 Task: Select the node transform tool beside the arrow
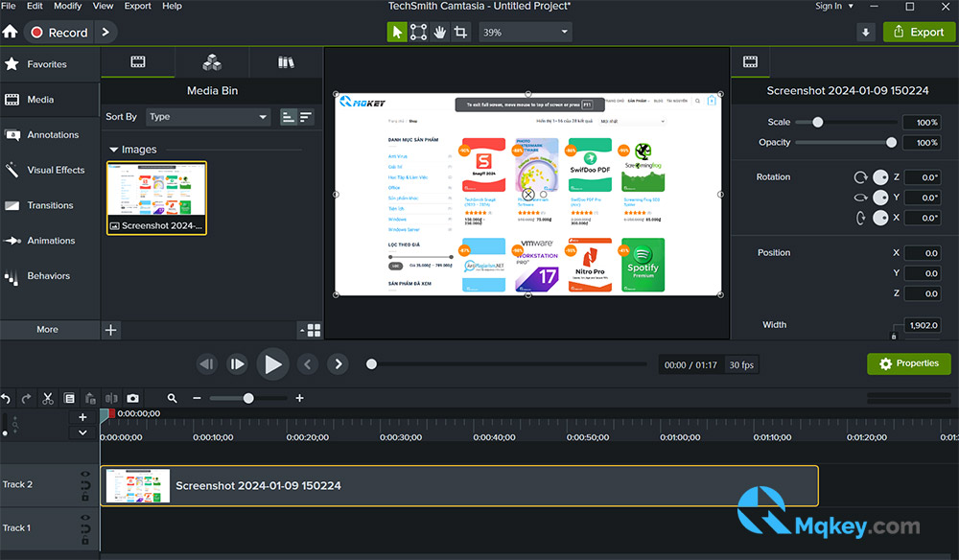pyautogui.click(x=418, y=32)
